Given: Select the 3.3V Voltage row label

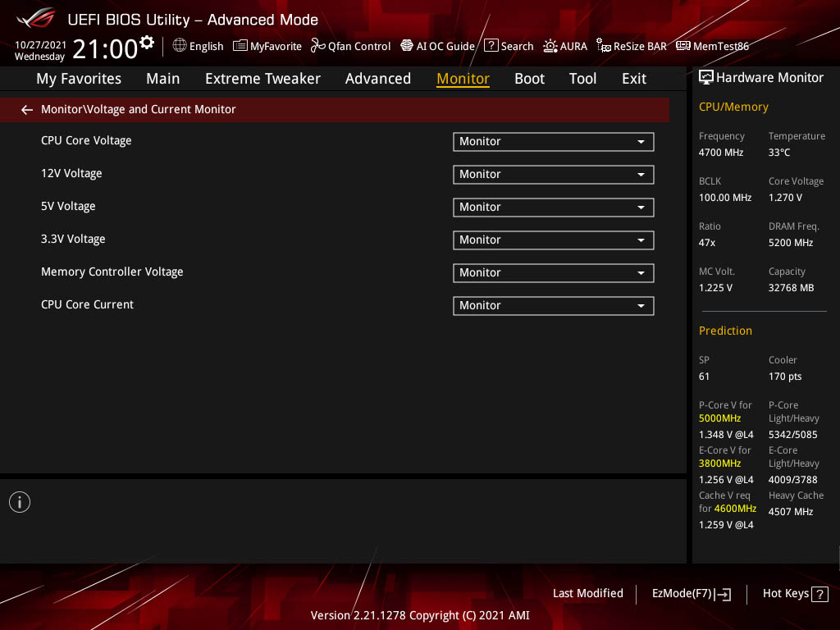Looking at the screenshot, I should tap(73, 239).
